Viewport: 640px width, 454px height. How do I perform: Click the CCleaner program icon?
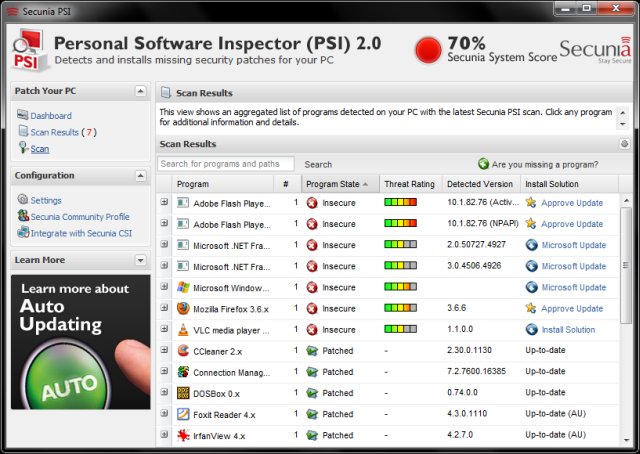pyautogui.click(x=183, y=351)
